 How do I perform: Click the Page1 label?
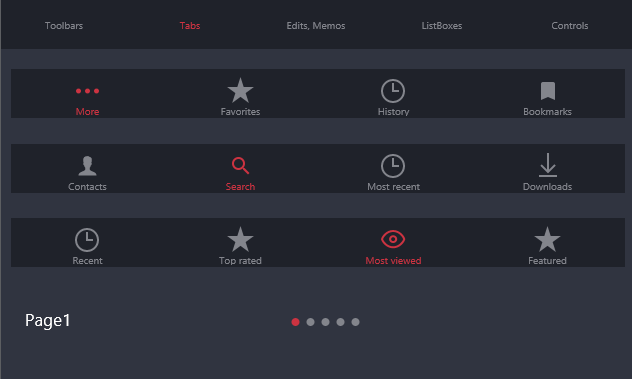(48, 321)
